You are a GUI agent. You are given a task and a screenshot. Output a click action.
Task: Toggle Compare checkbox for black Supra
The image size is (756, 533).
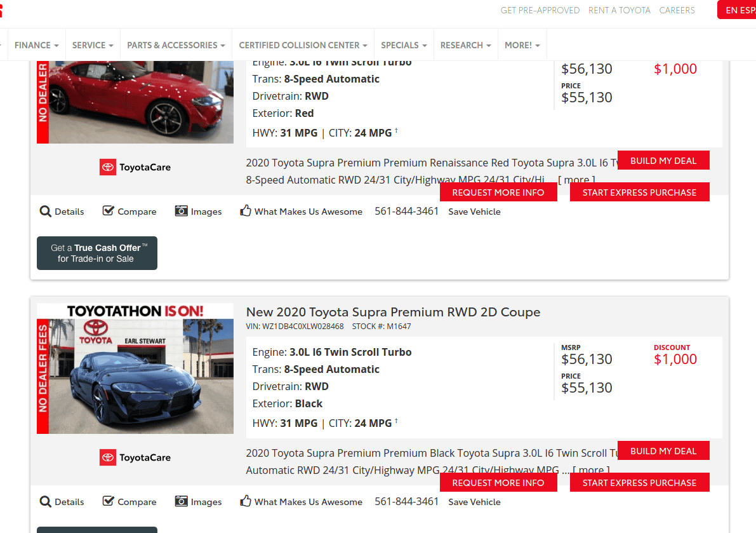[x=108, y=501]
